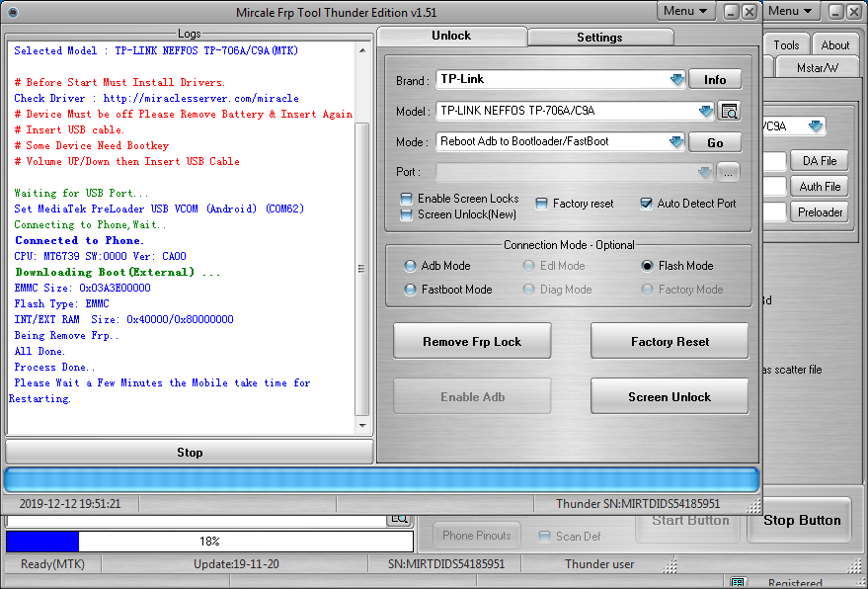Screen dimensions: 868x589
Task: Click the 'EMMC Size: 0x03A3E00000' log line
Action: (x=83, y=289)
